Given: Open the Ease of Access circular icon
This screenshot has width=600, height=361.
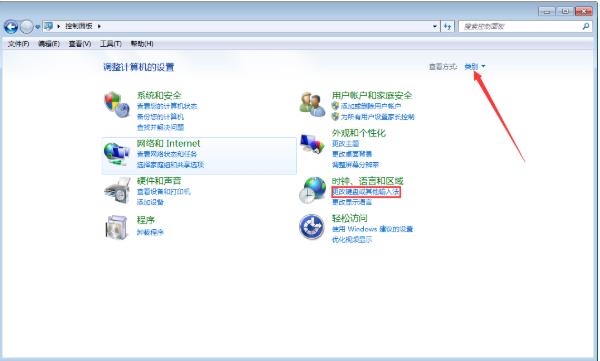Looking at the screenshot, I should point(312,227).
